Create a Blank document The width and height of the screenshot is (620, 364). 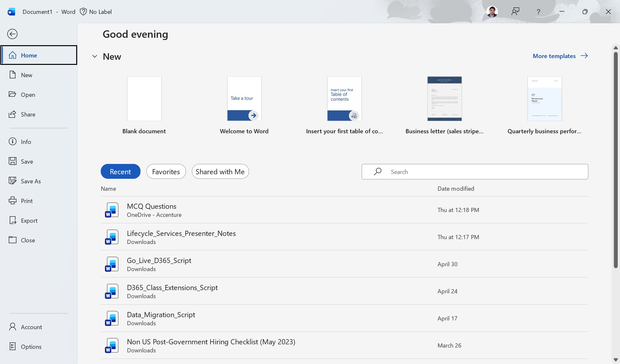pos(144,106)
